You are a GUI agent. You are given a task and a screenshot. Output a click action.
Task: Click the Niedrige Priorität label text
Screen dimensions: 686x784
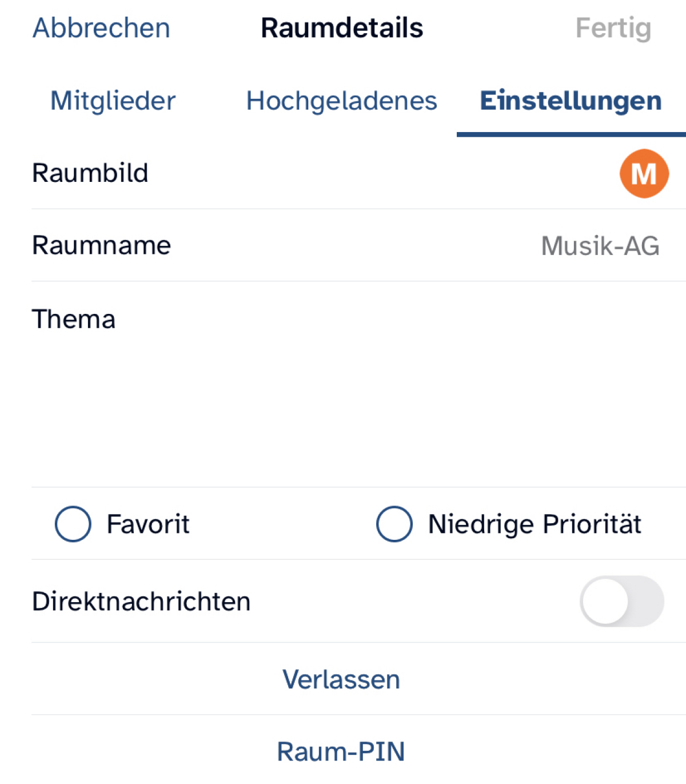point(535,524)
